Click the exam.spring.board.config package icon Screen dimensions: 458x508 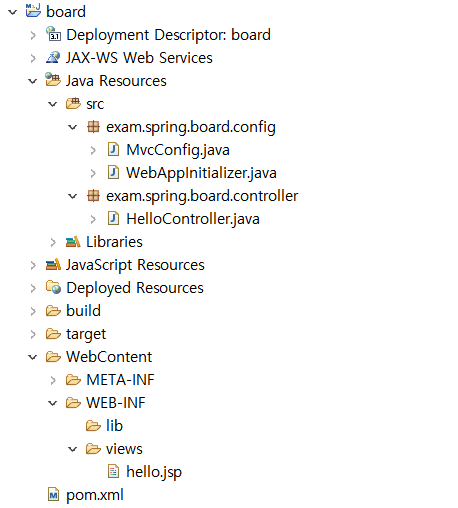coord(93,127)
